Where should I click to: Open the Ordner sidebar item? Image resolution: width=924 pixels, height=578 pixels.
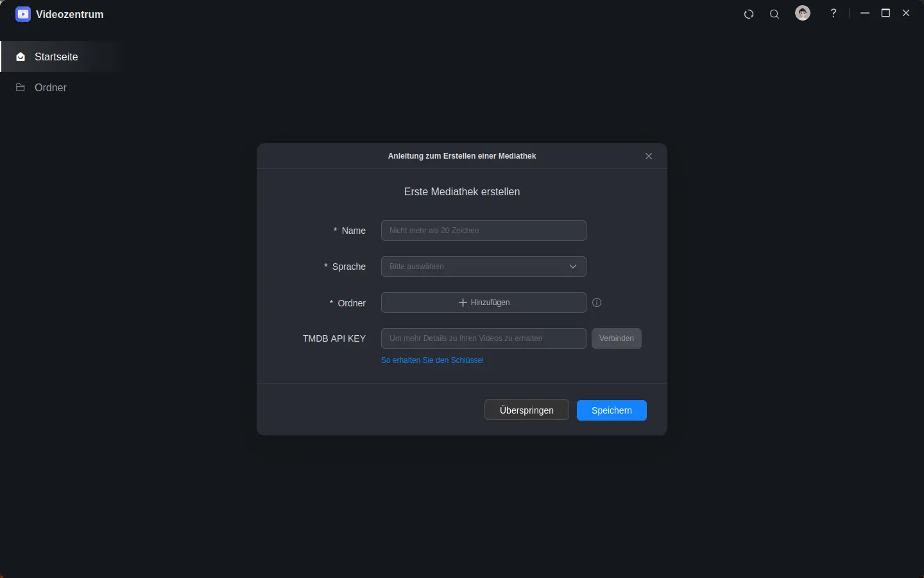point(51,87)
